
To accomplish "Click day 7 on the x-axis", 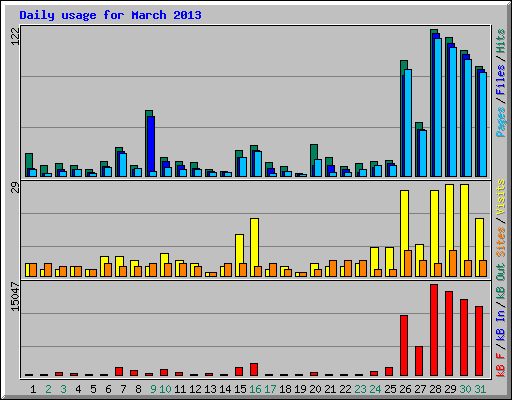I will (123, 389).
